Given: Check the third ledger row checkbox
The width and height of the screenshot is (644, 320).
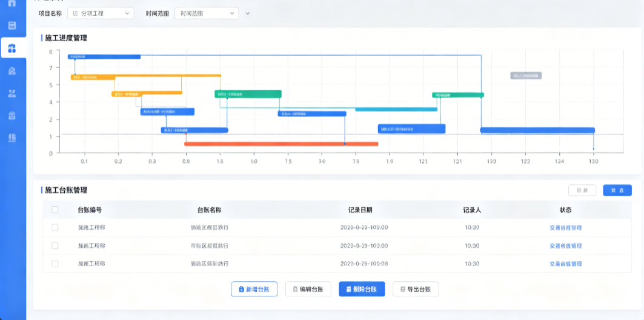Looking at the screenshot, I should 55,264.
